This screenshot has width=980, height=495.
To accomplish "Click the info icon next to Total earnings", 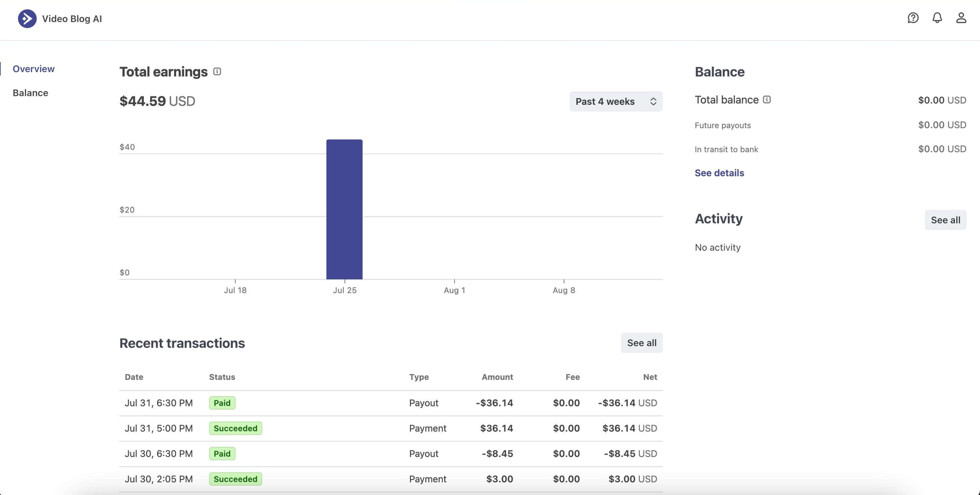I will click(x=217, y=72).
